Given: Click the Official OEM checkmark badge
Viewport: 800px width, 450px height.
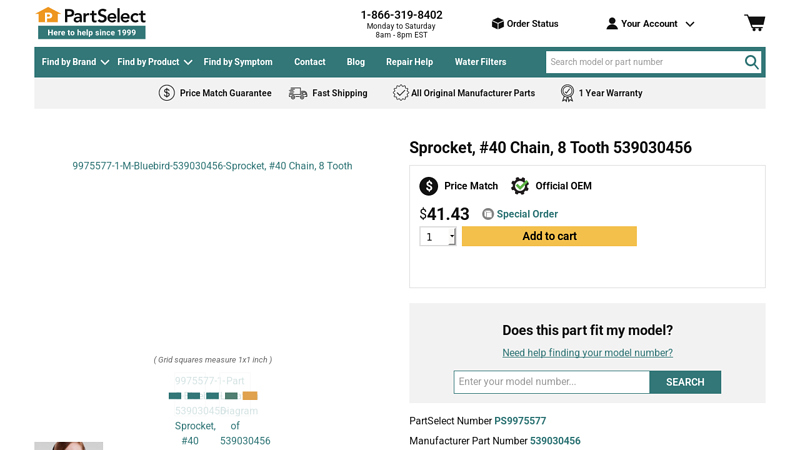Looking at the screenshot, I should tap(520, 186).
